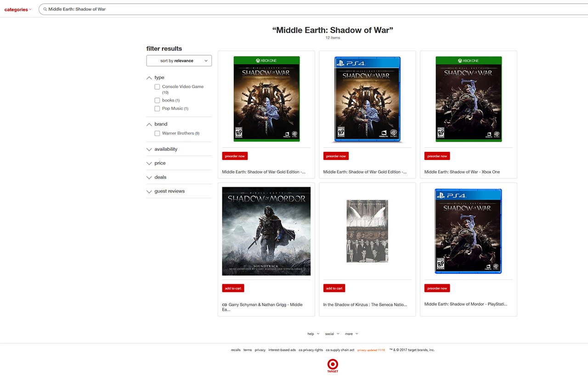Screen dimensions: 588x384
Task: Open Shadow of Mordor - PlayStation title link
Action: tap(466, 304)
